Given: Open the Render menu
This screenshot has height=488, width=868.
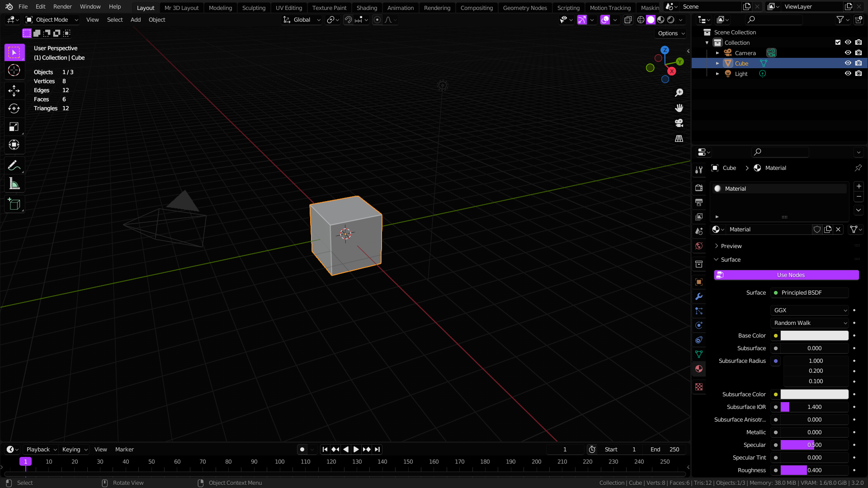Looking at the screenshot, I should pos(62,6).
